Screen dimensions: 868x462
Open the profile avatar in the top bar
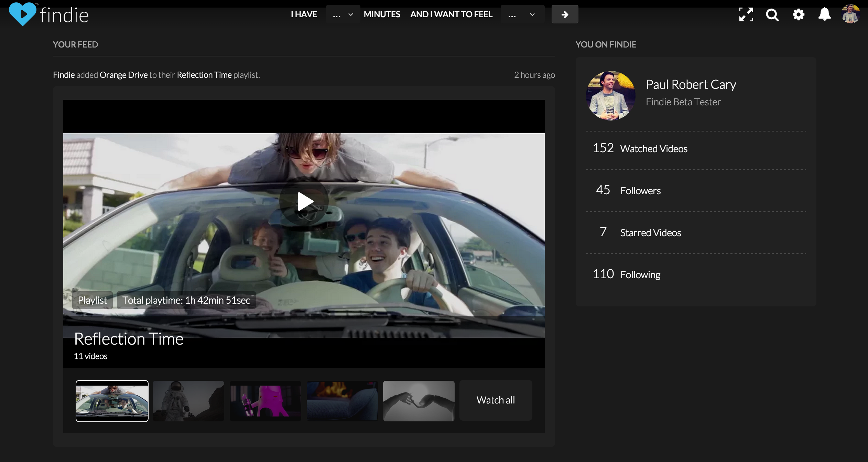850,14
